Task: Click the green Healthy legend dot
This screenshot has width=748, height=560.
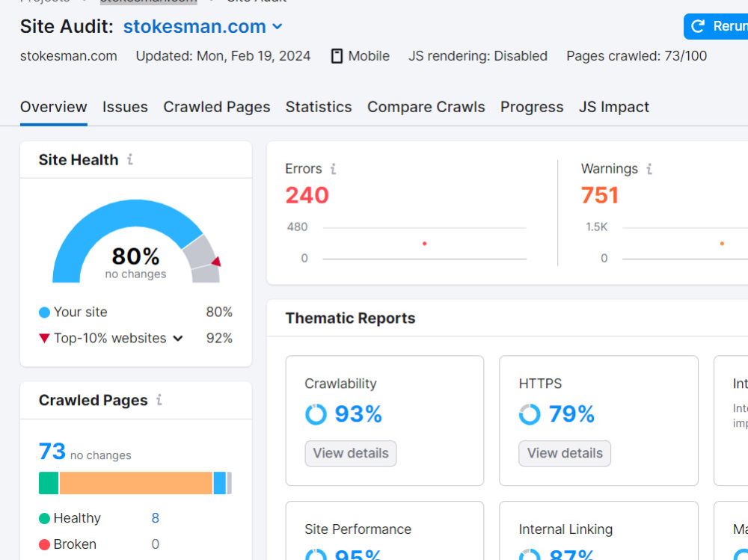Action: pyautogui.click(x=44, y=518)
